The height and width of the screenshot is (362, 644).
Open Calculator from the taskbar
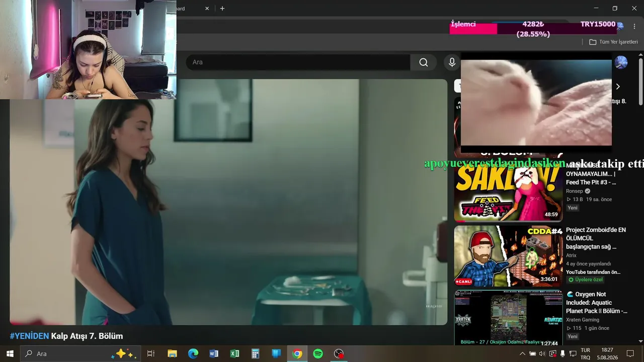click(x=255, y=354)
